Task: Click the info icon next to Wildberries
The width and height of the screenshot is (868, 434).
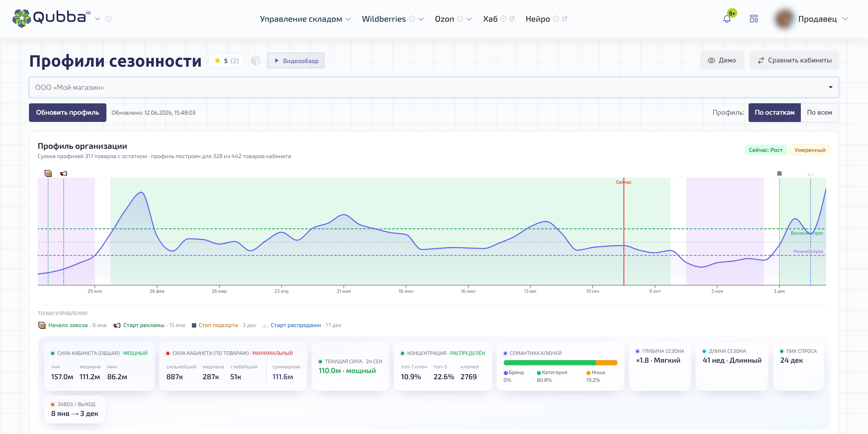Action: (x=412, y=19)
